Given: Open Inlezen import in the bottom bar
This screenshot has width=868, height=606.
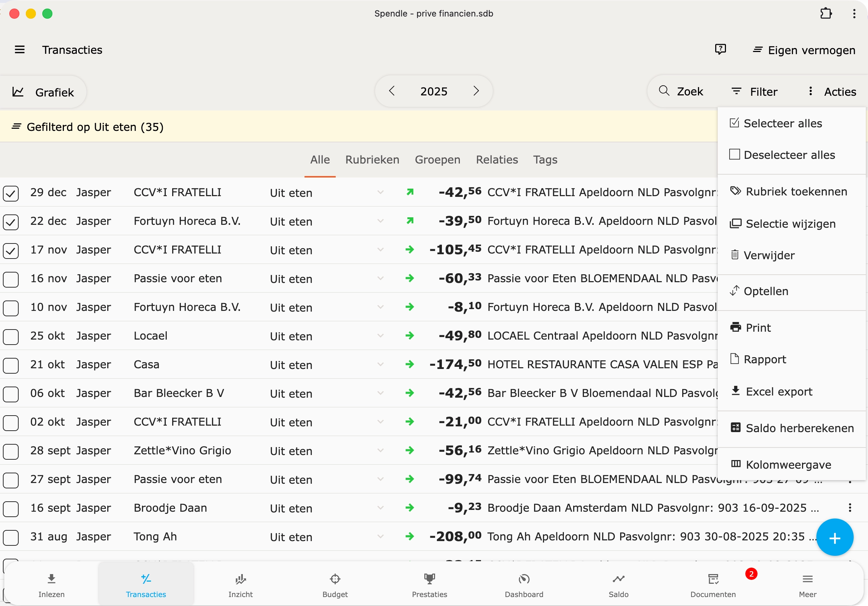Looking at the screenshot, I should point(51,585).
